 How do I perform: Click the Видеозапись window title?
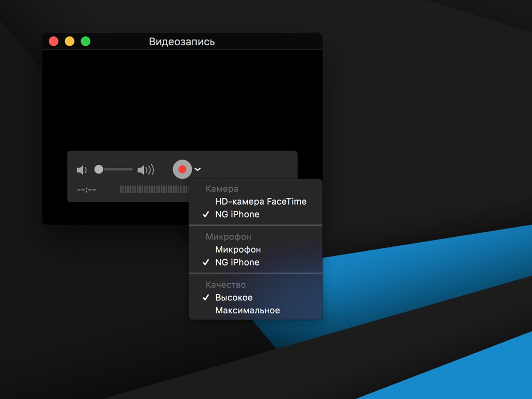(x=182, y=42)
